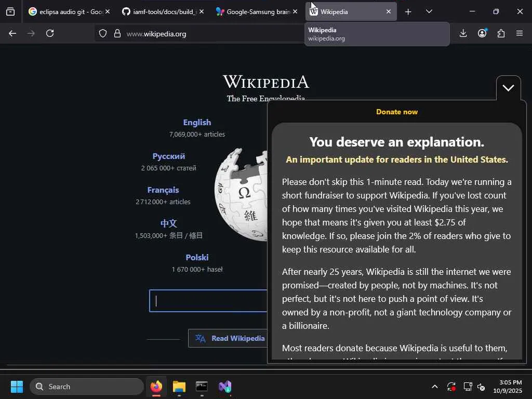Screen dimensions: 532x399
Task: Click the taskbar Search box
Action: click(x=87, y=387)
